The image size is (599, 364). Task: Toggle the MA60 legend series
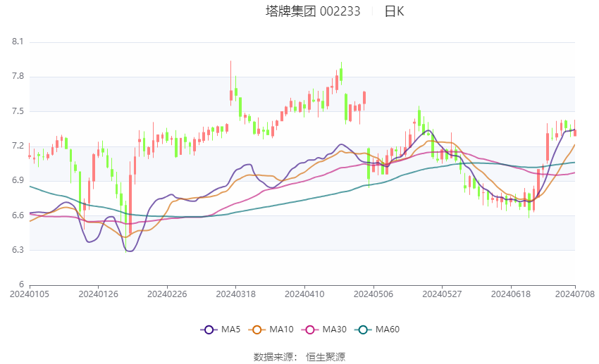(377, 330)
